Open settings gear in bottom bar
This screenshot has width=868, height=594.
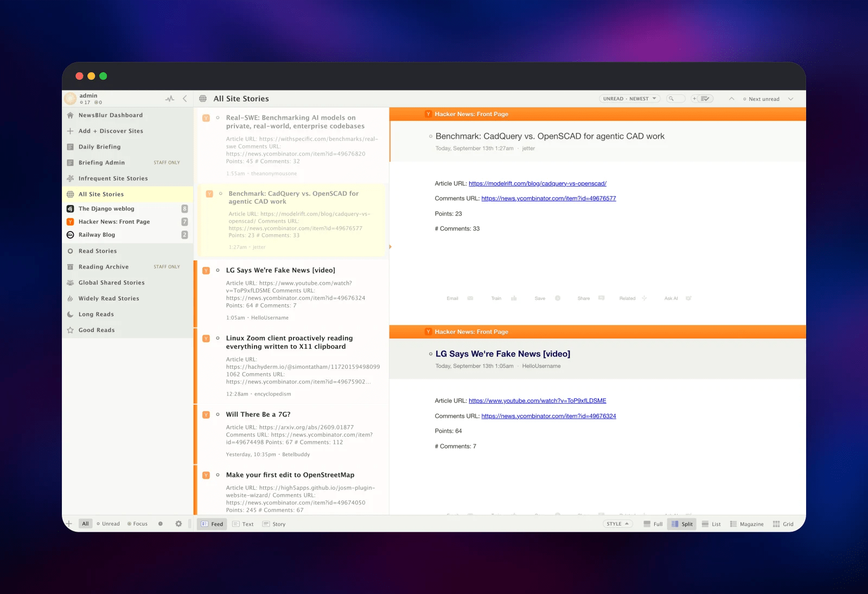coord(178,523)
